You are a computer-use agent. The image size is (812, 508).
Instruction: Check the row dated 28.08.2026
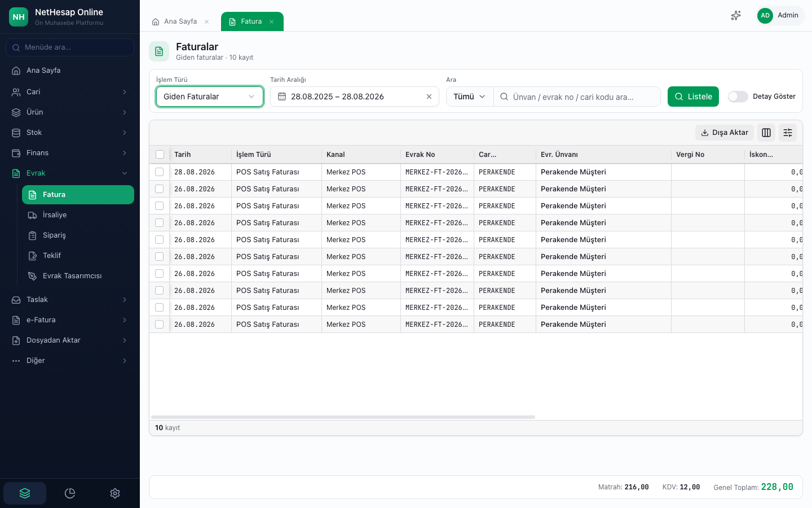coord(160,172)
